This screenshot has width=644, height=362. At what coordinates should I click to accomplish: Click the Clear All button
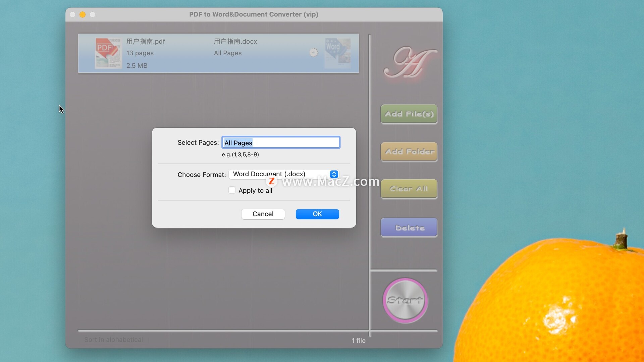pos(409,189)
